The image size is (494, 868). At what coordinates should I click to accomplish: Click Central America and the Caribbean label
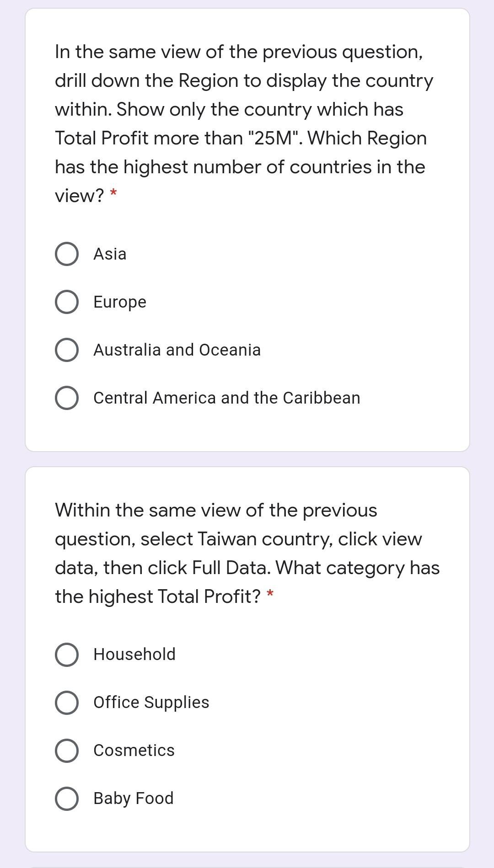(227, 398)
